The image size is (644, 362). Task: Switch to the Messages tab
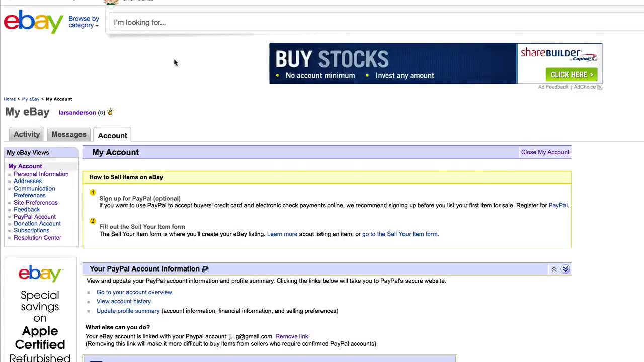tap(69, 134)
